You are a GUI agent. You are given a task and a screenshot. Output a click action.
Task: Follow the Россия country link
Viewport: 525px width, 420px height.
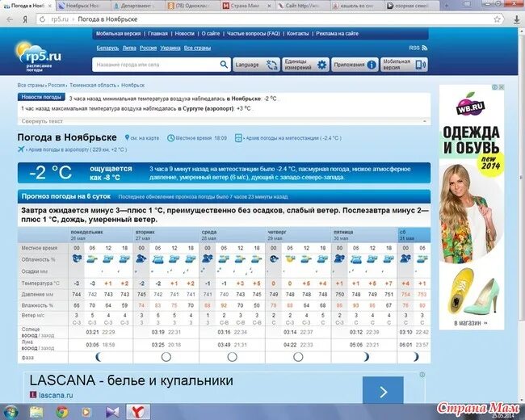148,48
